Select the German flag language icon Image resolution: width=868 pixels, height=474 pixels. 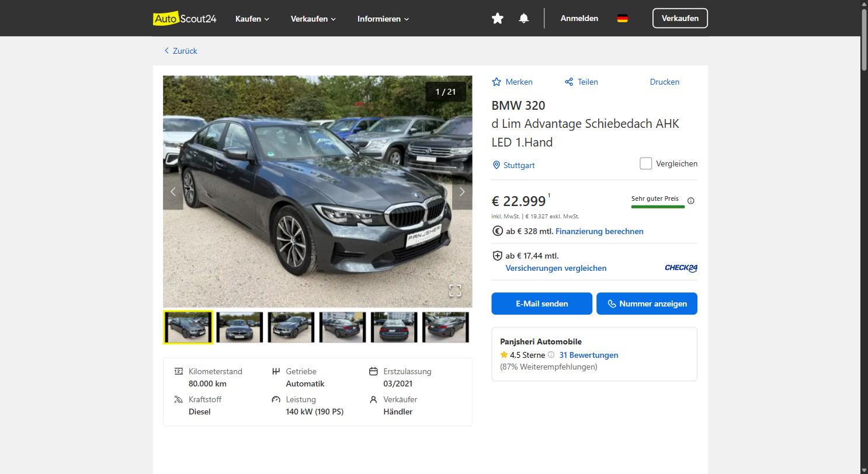623,19
